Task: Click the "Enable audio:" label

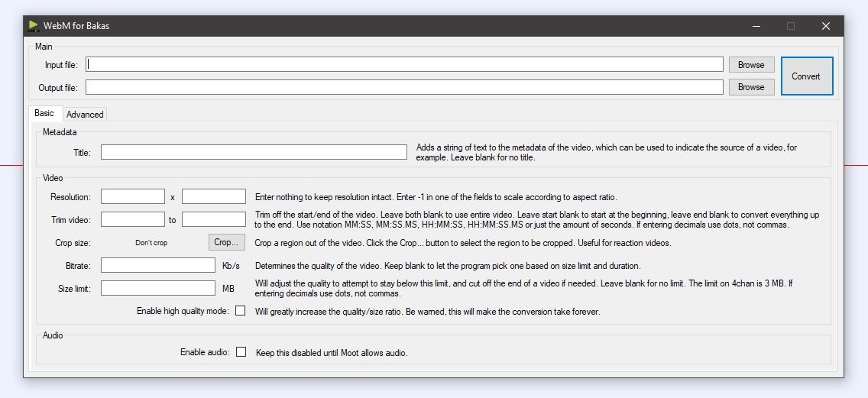Action: point(205,352)
